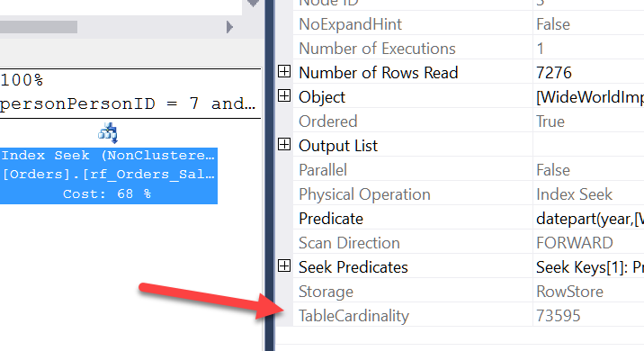This screenshot has width=644, height=351.
Task: Expand the Object property
Action: point(284,95)
